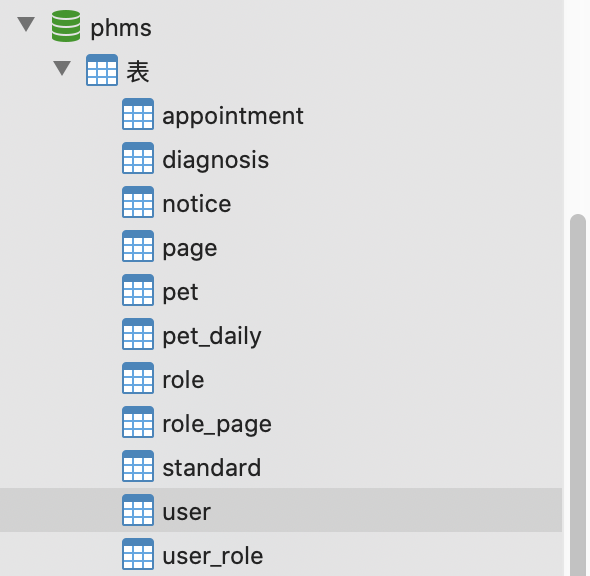Select the user_role table name
Screen dimensions: 590x576
pos(213,556)
